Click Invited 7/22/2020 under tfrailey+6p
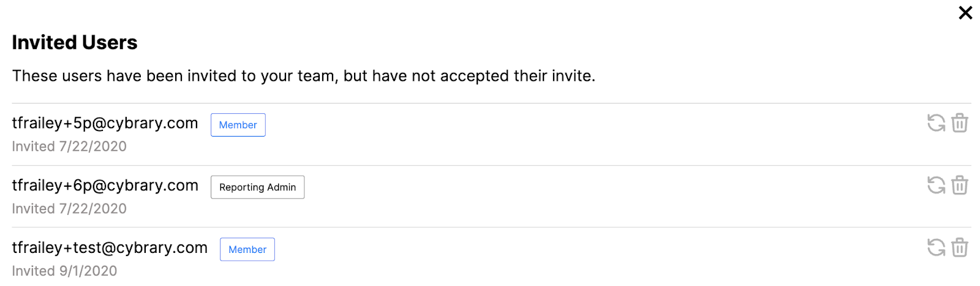The image size is (980, 286). click(69, 209)
